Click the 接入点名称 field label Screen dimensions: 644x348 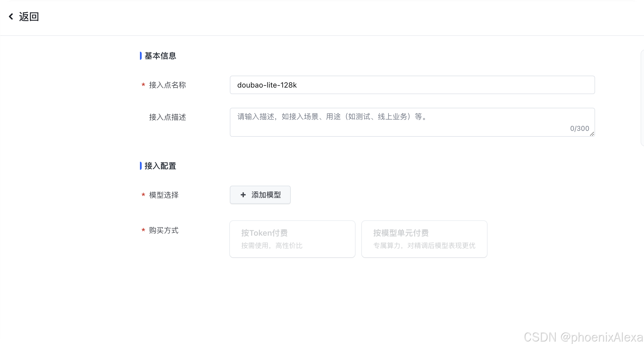[x=167, y=85]
